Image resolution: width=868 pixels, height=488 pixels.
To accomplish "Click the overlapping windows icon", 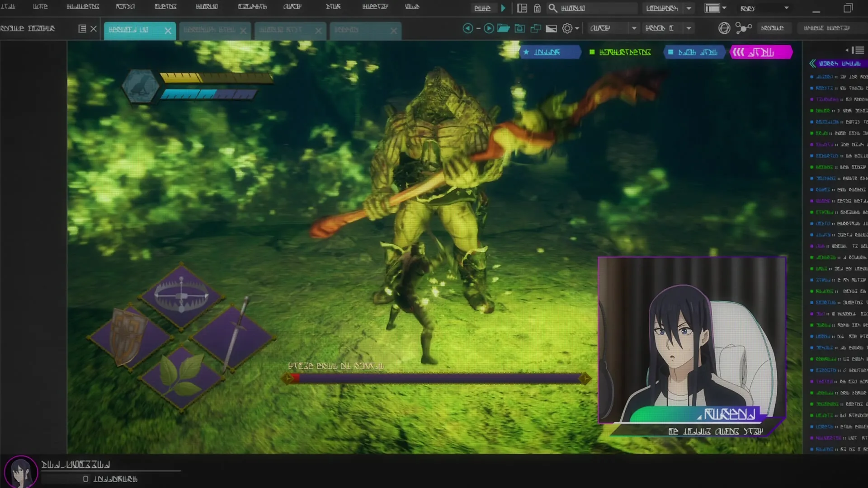I will [x=536, y=28].
